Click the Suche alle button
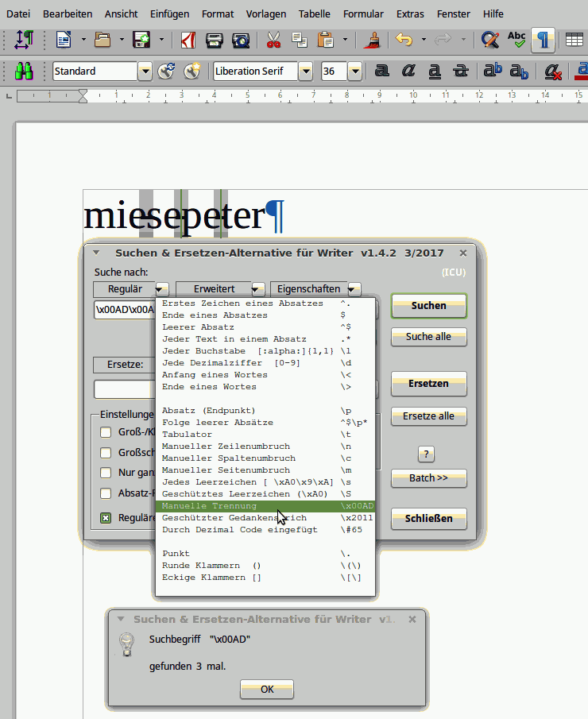The width and height of the screenshot is (588, 719). coord(428,337)
